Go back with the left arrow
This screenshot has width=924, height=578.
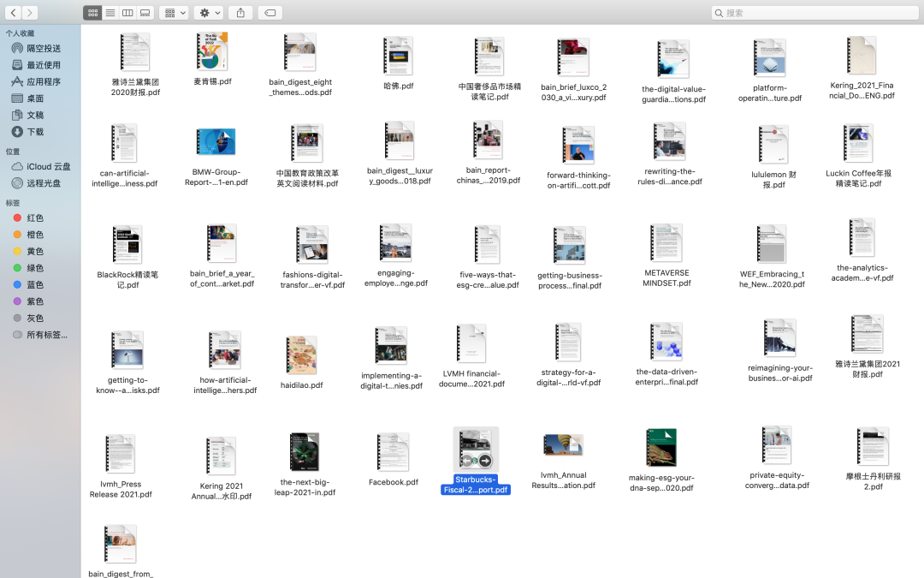point(14,13)
